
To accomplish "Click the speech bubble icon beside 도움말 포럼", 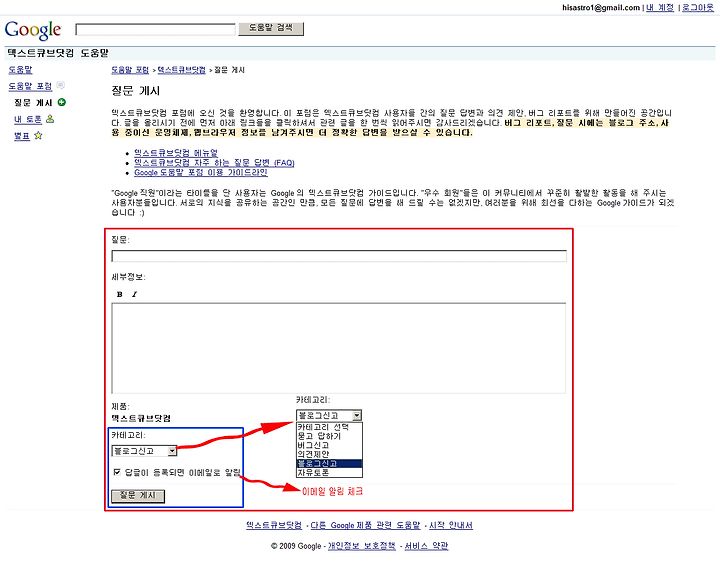I will pos(61,85).
